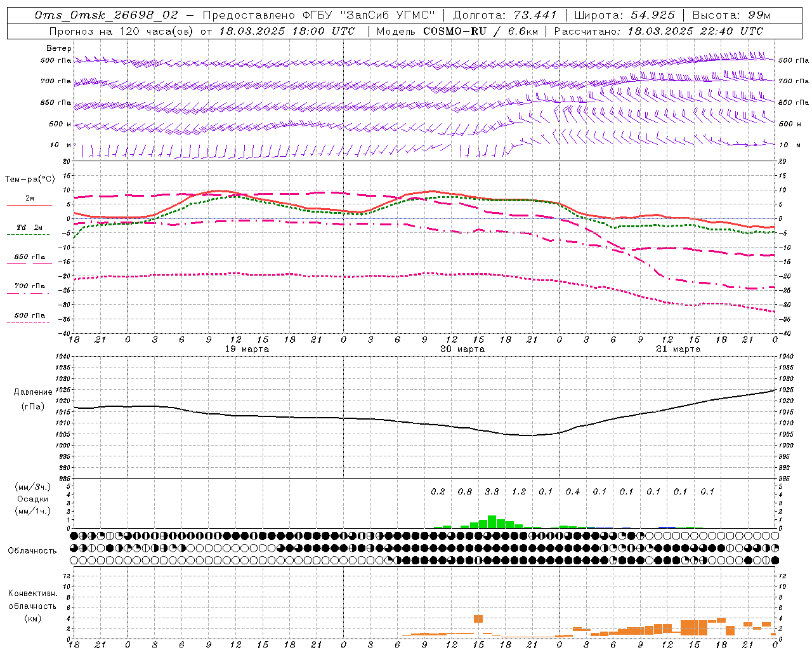This screenshot has width=812, height=650.
Task: Click the 500 м wind level label beside Ветер
Action: 60,124
